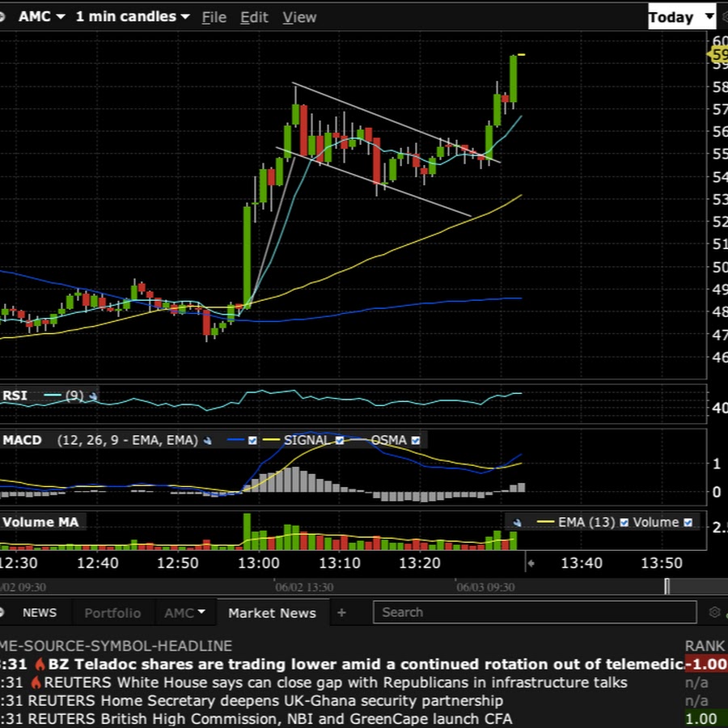Viewport: 728px width, 728px height.
Task: Switch to the Portfolio tab
Action: point(112,613)
